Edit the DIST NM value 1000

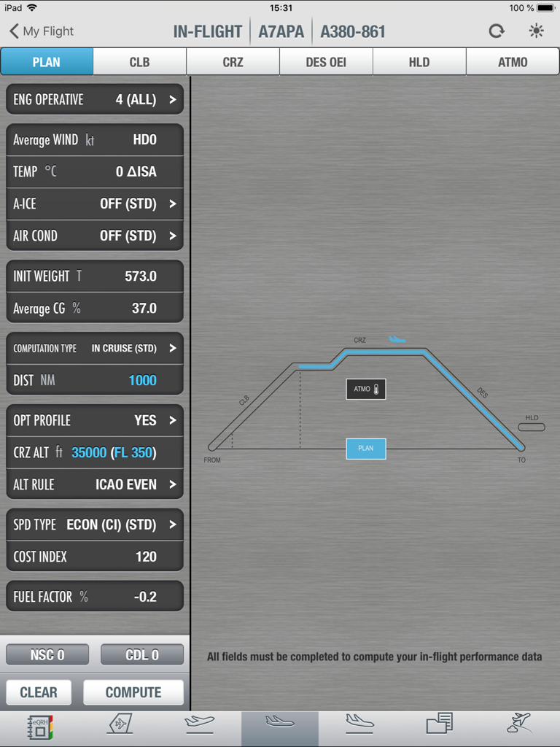95,380
